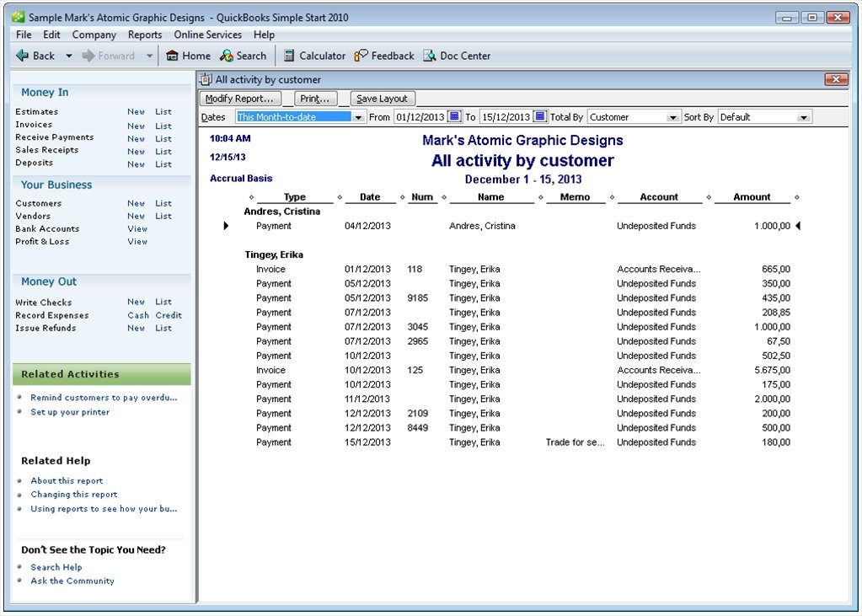The image size is (862, 616).
Task: Click into the To date field
Action: [x=506, y=117]
